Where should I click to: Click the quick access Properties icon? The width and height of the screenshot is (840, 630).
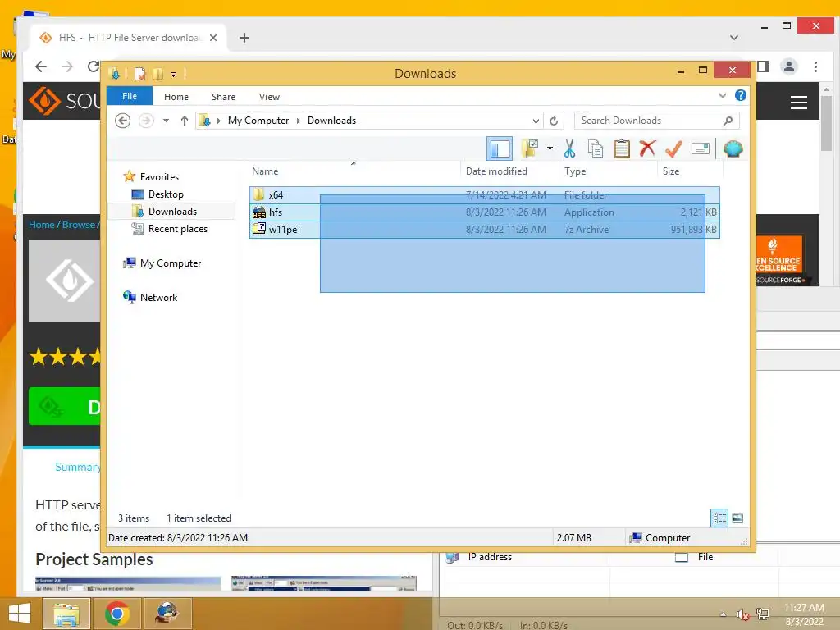click(139, 73)
